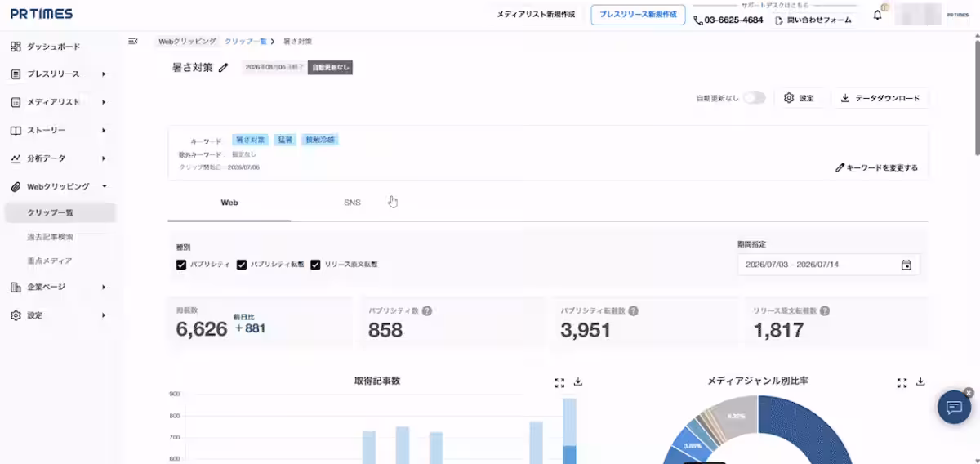Open the chat support bubble

[x=954, y=407]
